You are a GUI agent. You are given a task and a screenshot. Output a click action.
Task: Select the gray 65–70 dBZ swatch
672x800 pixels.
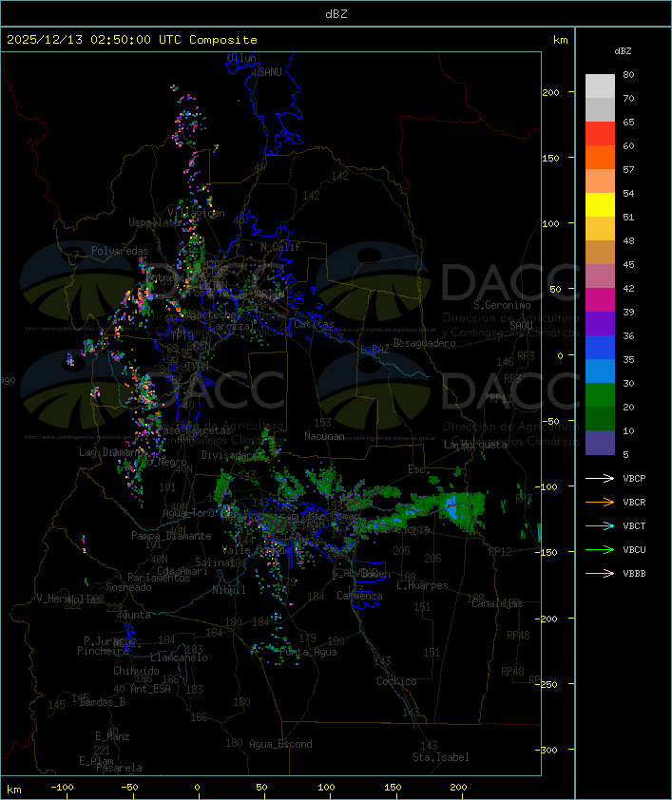[x=600, y=109]
